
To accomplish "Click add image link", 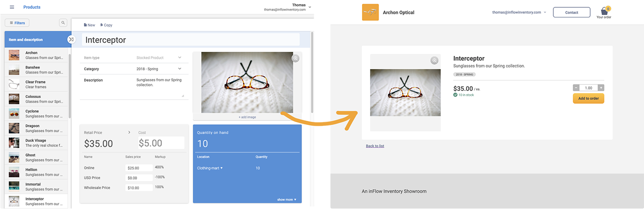I will pyautogui.click(x=247, y=117).
